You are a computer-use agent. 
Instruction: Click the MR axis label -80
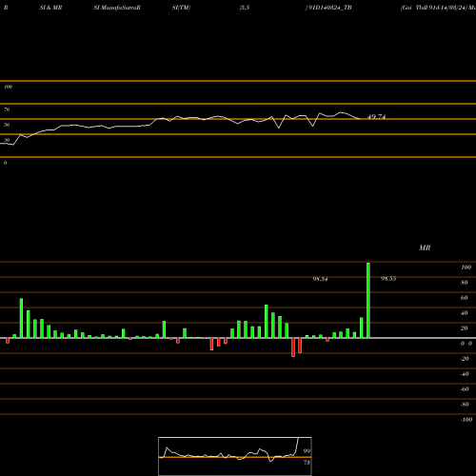[465, 405]
